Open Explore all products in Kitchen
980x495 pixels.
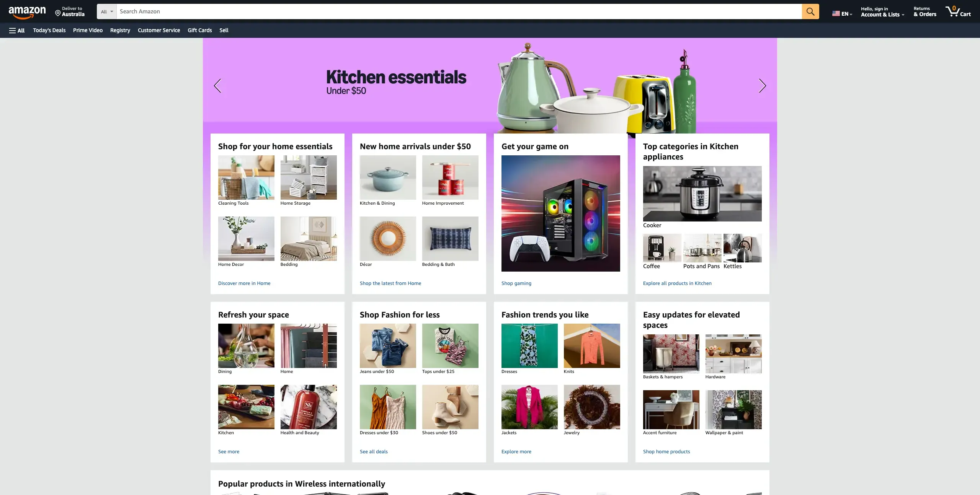pos(677,283)
